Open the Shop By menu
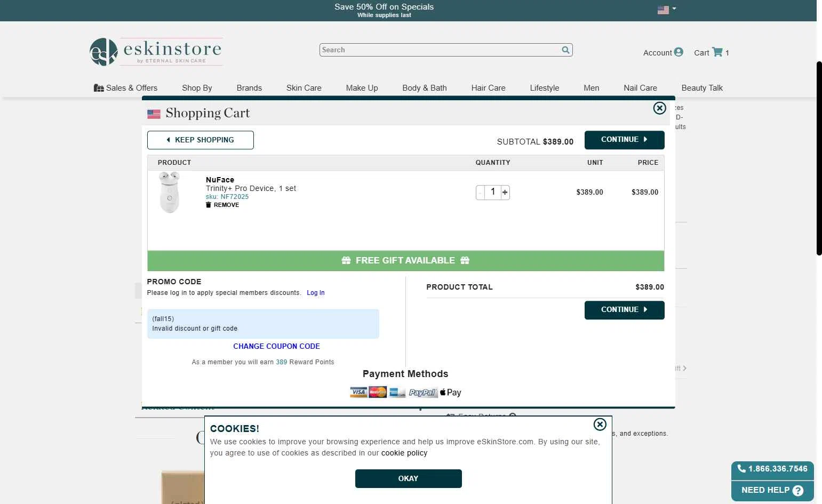Viewport: 822px width, 504px height. point(197,88)
